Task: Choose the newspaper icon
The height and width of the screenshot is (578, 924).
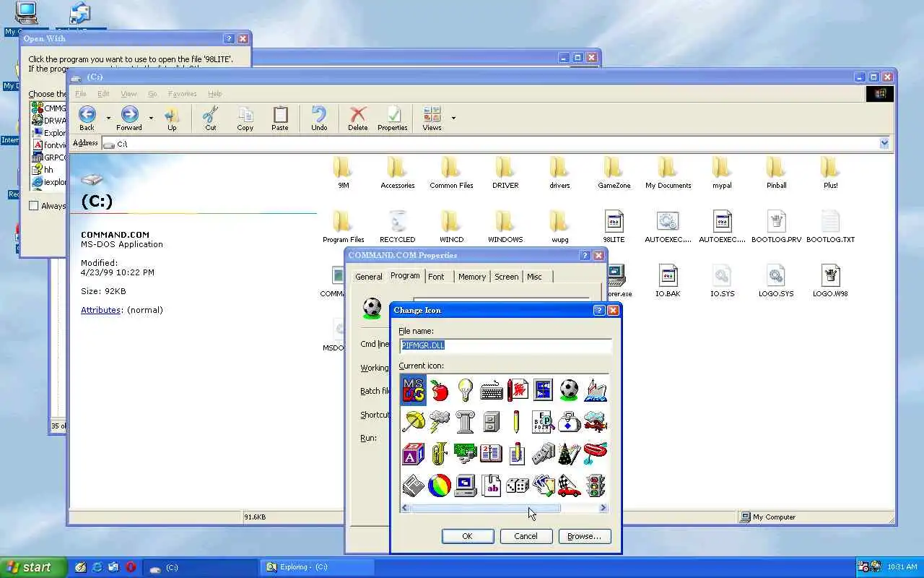Action: click(x=413, y=485)
